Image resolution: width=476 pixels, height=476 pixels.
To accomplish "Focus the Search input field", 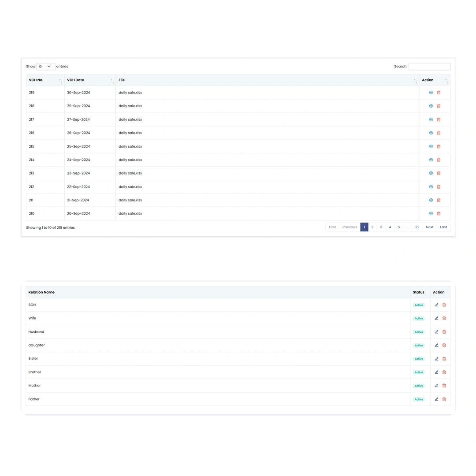I will click(429, 67).
